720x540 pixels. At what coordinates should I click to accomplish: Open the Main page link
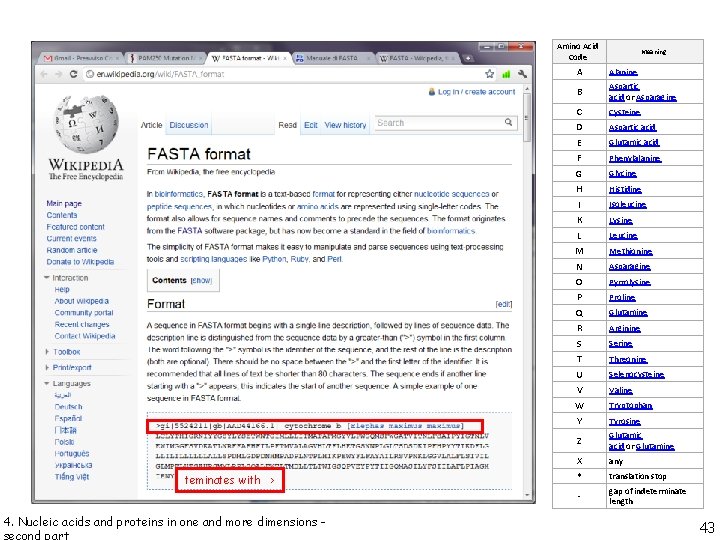[x=64, y=203]
